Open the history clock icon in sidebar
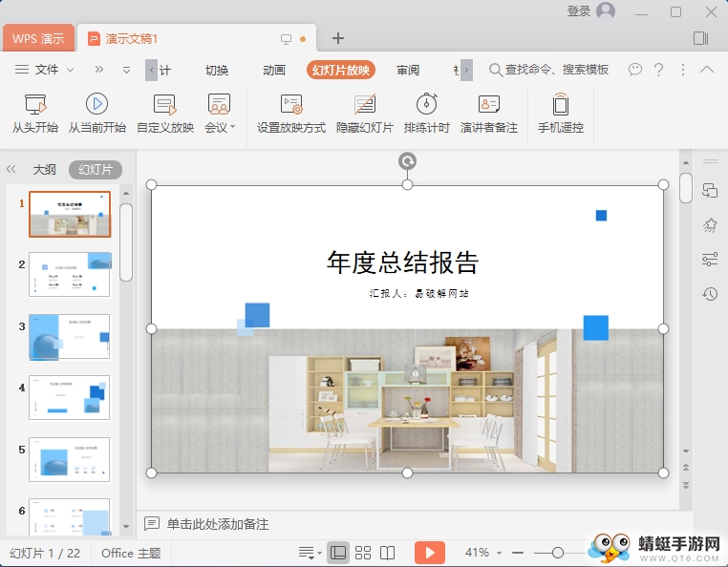This screenshot has width=728, height=567. click(x=710, y=294)
